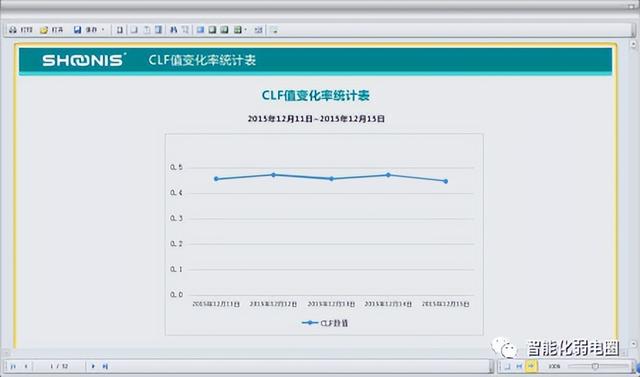The height and width of the screenshot is (377, 640).
Task: Click the page number field 1 / 32
Action: tap(59, 366)
